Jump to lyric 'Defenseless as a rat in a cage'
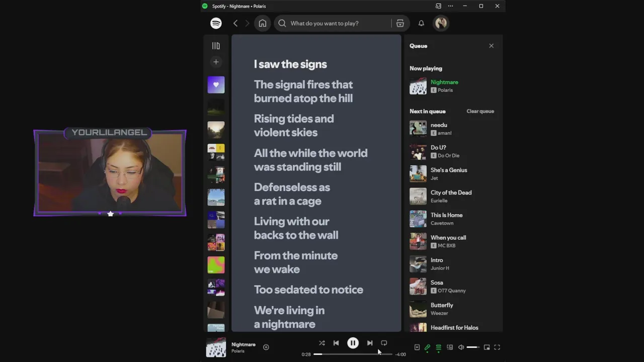 point(292,194)
